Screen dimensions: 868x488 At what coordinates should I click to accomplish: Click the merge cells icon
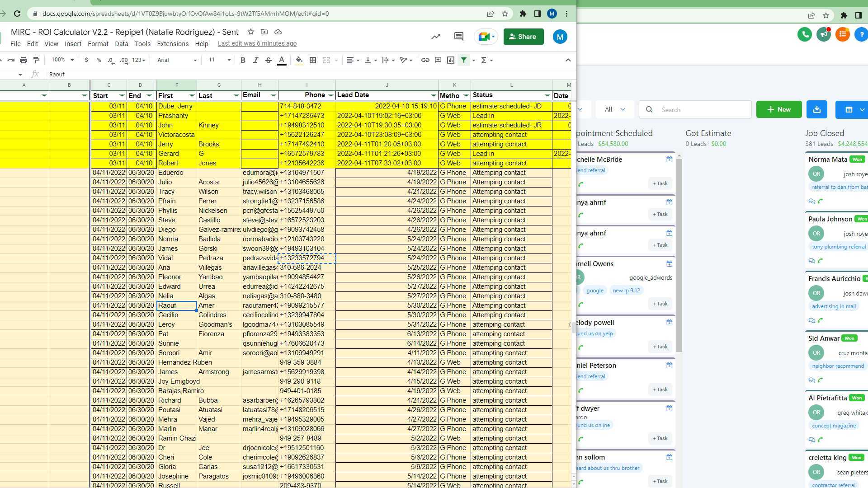click(x=326, y=60)
